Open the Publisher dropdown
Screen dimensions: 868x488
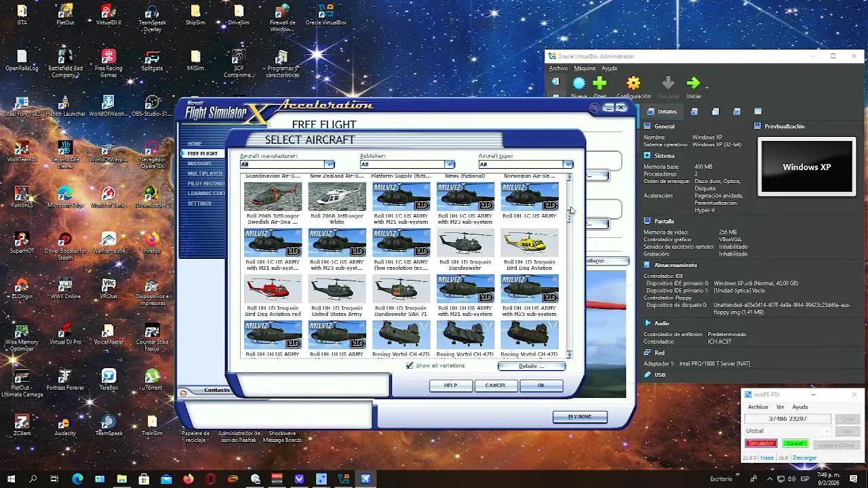coord(407,164)
